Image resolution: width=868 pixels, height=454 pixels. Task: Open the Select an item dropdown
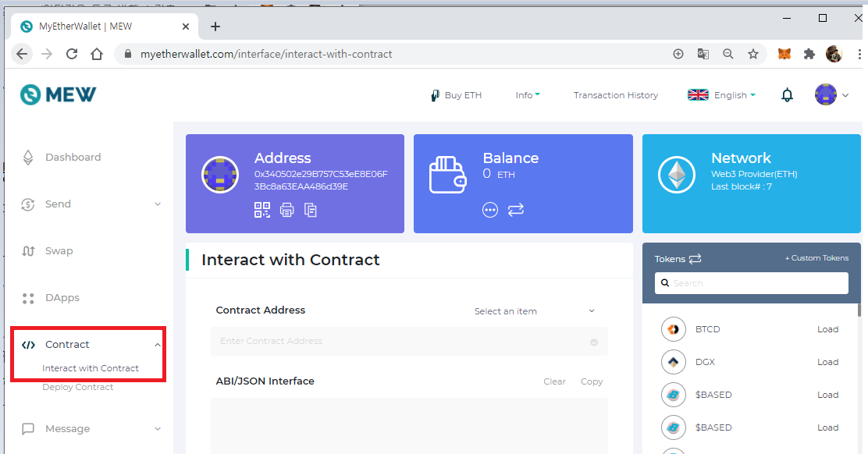534,311
